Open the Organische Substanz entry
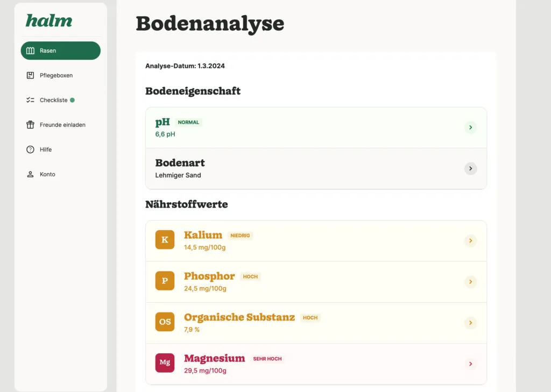This screenshot has width=551, height=392. [x=316, y=323]
